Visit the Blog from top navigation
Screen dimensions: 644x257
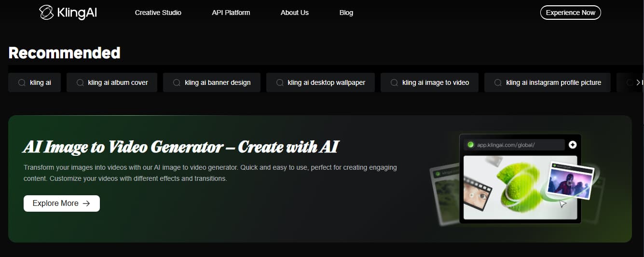[x=346, y=13]
